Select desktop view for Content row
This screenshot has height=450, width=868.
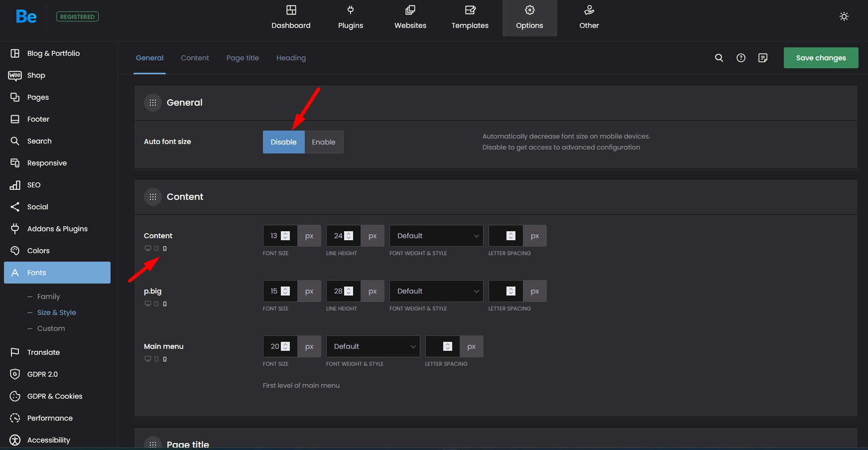point(147,248)
